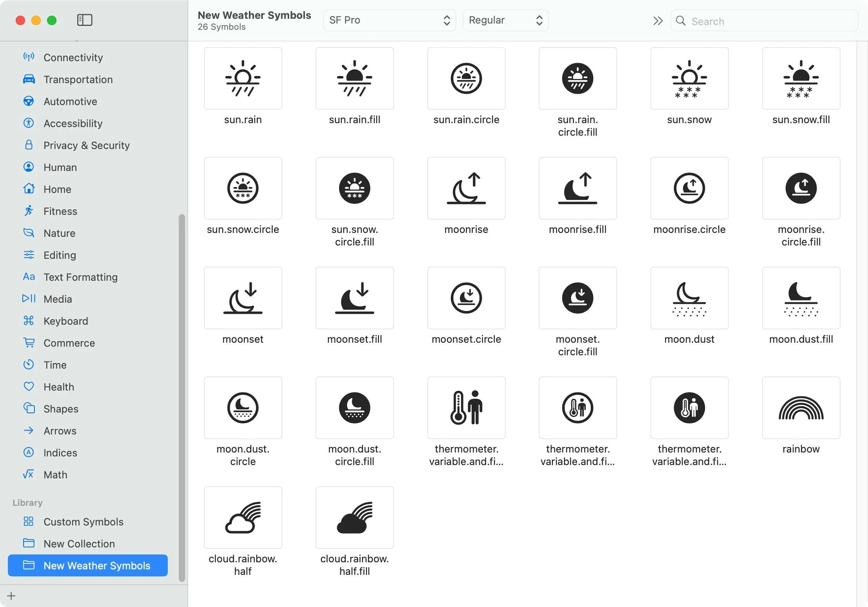
Task: Open the New Collection folder
Action: click(88, 543)
